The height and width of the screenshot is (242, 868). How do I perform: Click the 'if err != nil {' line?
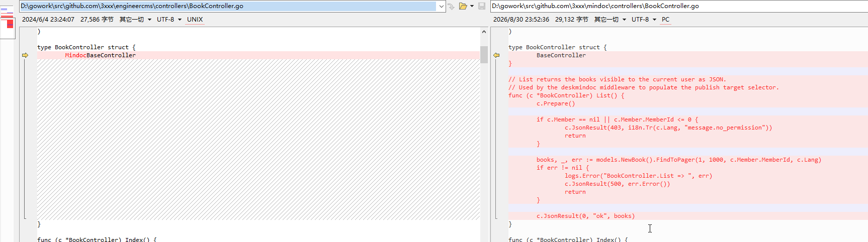563,168
